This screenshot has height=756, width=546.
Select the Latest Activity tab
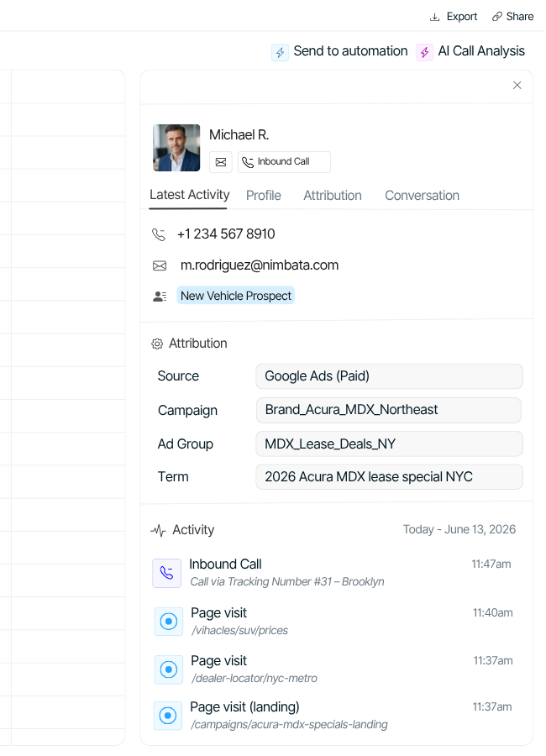point(189,195)
